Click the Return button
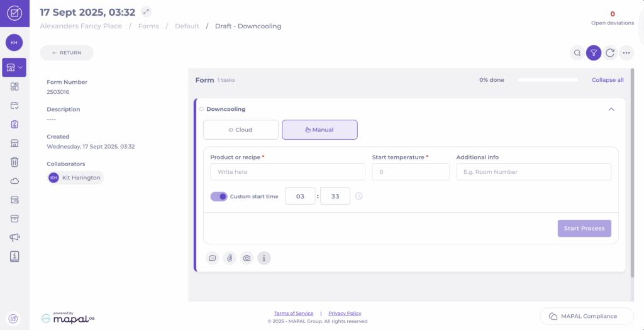 tap(67, 53)
